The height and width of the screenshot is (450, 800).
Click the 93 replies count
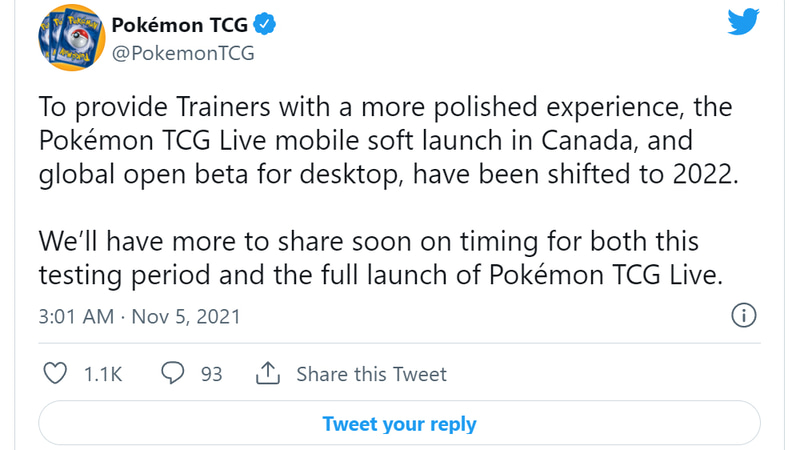point(211,374)
